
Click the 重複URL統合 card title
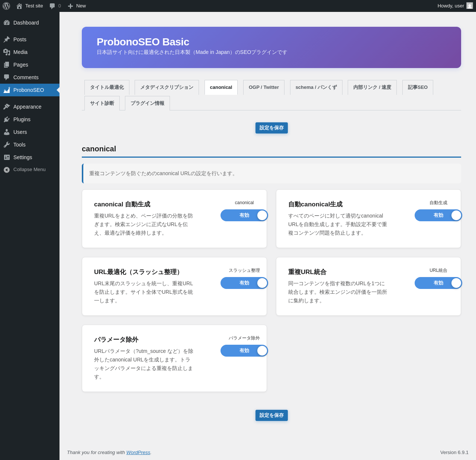(307, 272)
